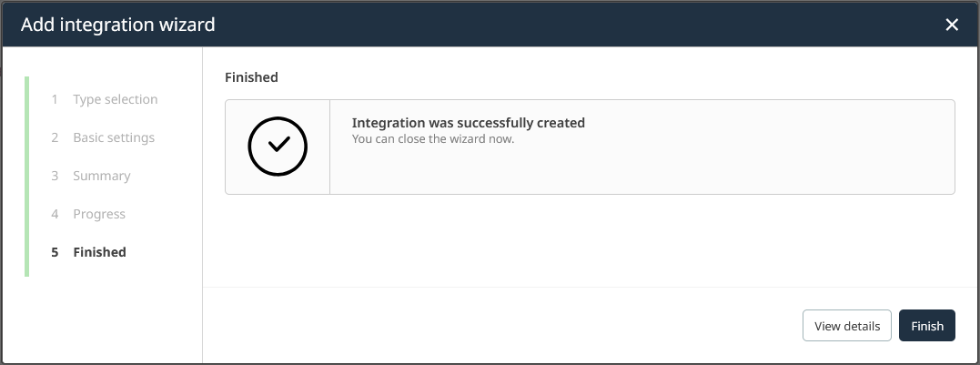Select the bold Finished step in sidebar
The width and height of the screenshot is (980, 365).
pyautogui.click(x=99, y=252)
